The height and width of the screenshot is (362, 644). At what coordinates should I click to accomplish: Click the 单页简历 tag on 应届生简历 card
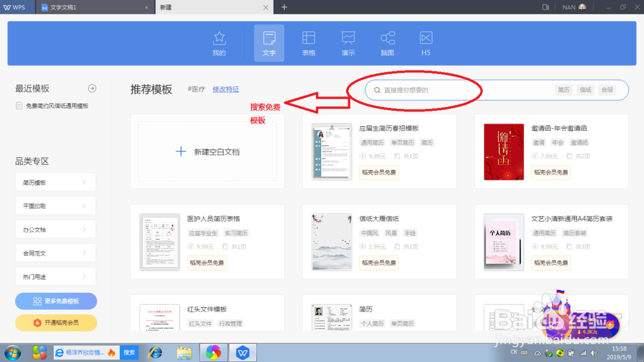[402, 142]
